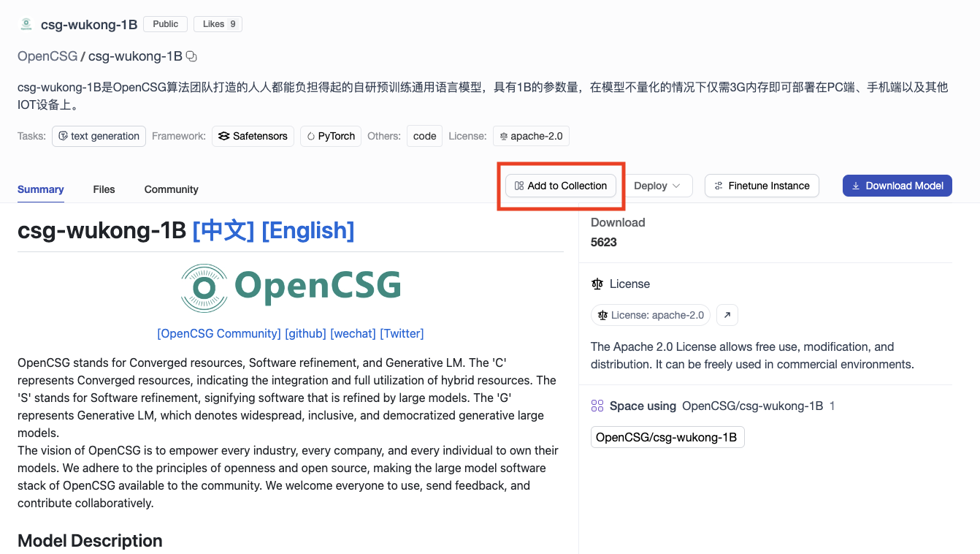
Task: Click the License: apache-2.0 badge
Action: (x=651, y=315)
